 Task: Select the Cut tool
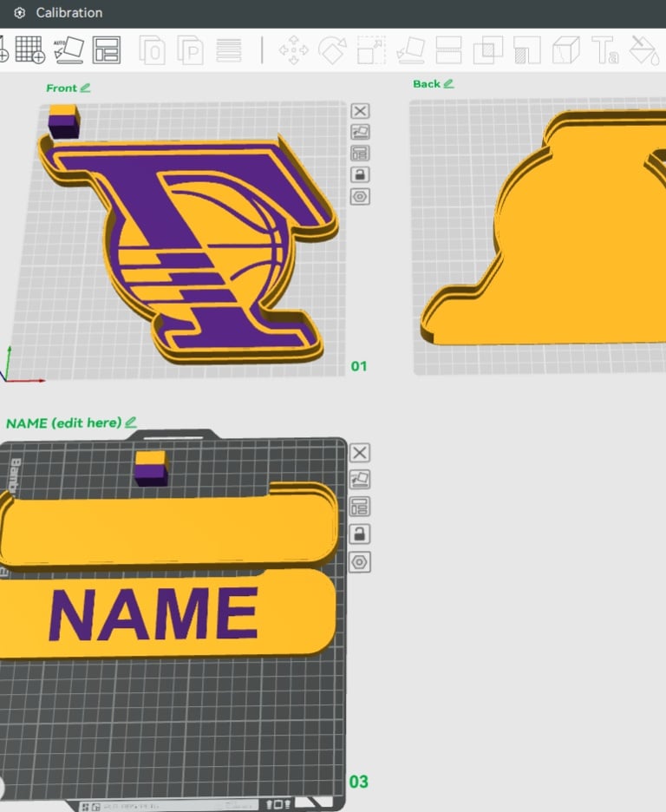coord(448,50)
